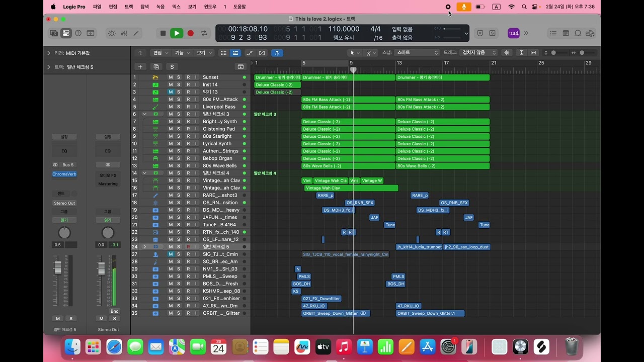
Task: Unmute the SIG_TJ track 27
Action: tap(171, 254)
